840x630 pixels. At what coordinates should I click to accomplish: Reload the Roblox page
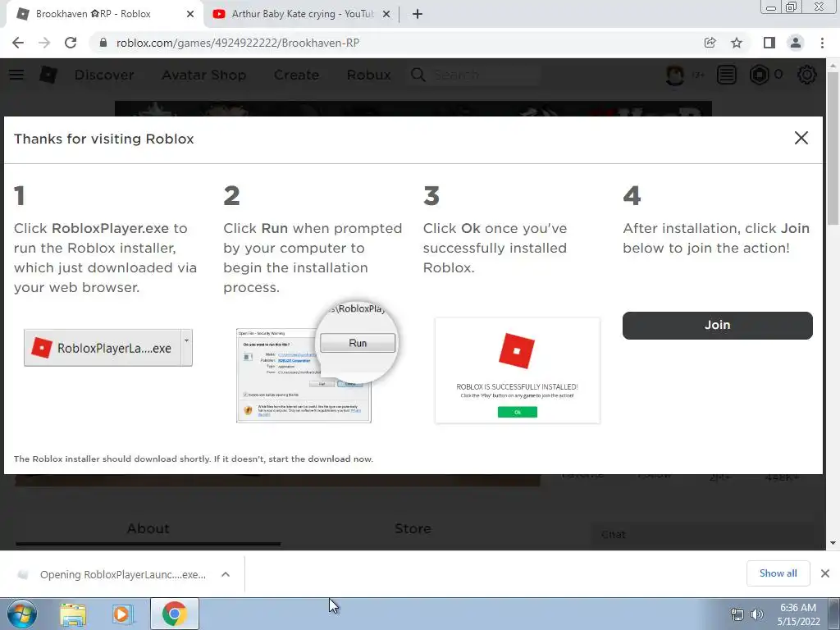[x=71, y=43]
